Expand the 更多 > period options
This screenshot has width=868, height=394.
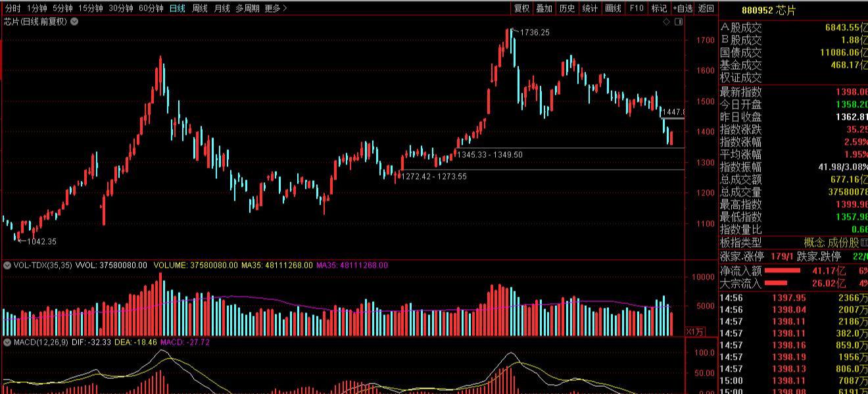(276, 9)
